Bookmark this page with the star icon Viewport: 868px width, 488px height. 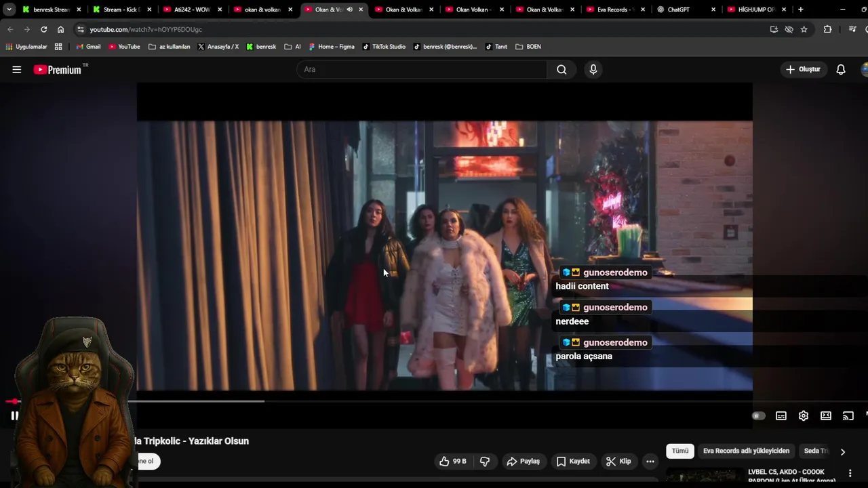click(804, 29)
